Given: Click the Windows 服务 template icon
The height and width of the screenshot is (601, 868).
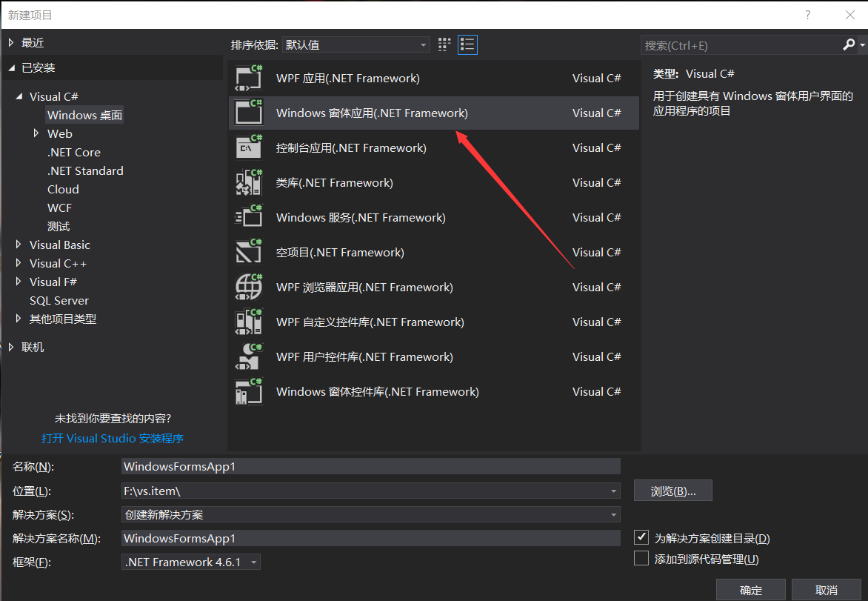Looking at the screenshot, I should pos(249,218).
